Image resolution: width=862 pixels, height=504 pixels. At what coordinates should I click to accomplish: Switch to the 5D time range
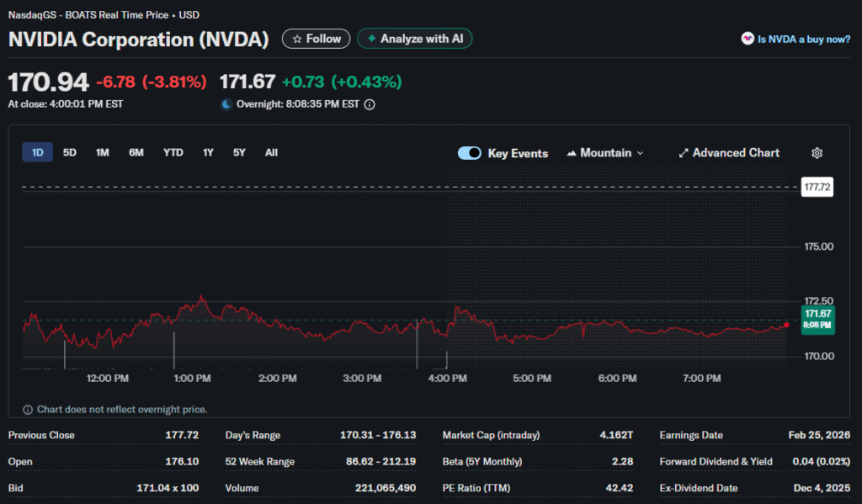pyautogui.click(x=70, y=152)
